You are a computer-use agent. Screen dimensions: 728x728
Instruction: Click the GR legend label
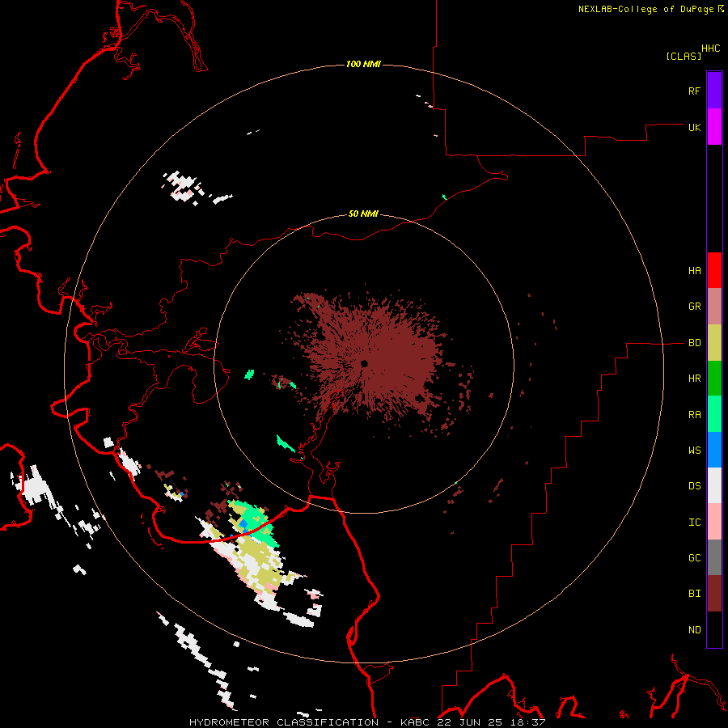(x=694, y=307)
